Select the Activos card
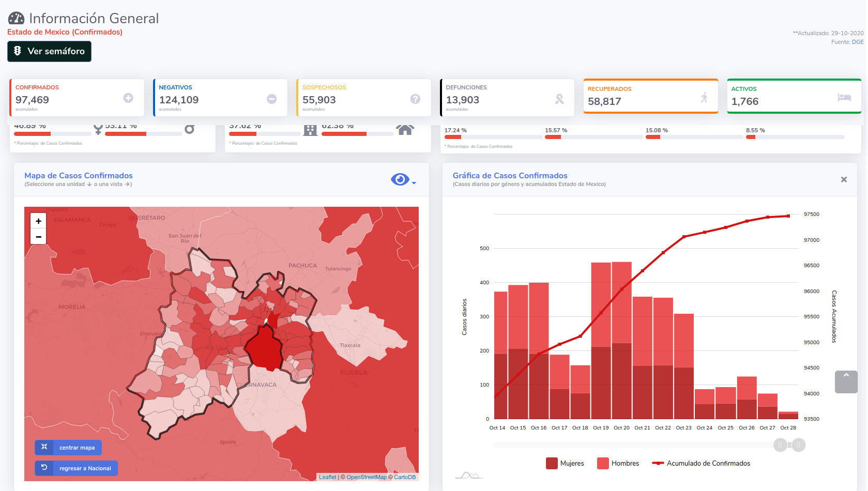 pyautogui.click(x=794, y=96)
